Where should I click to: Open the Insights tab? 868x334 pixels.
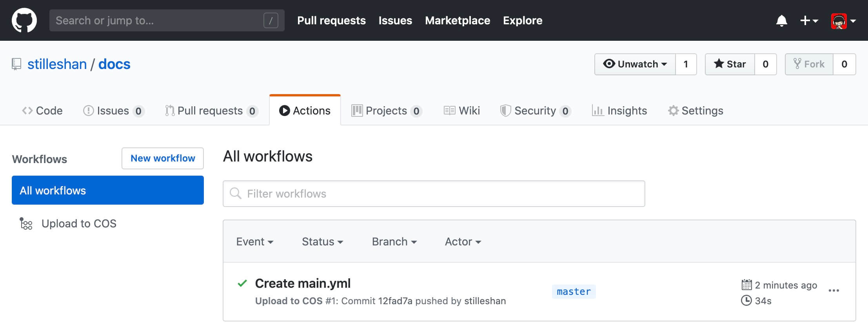[x=619, y=111]
